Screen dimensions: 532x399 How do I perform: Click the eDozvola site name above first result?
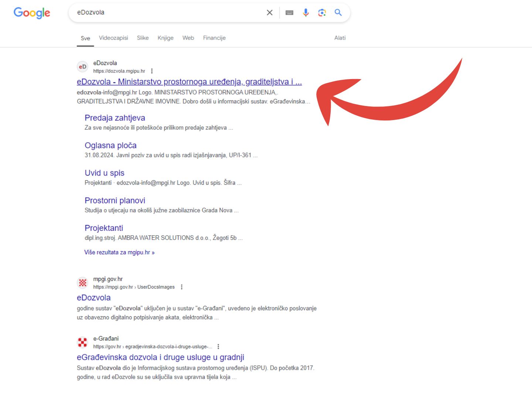[x=105, y=63]
